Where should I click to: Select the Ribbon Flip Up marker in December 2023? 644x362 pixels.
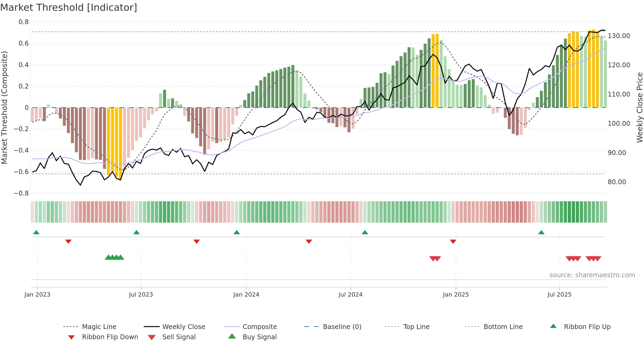click(237, 232)
